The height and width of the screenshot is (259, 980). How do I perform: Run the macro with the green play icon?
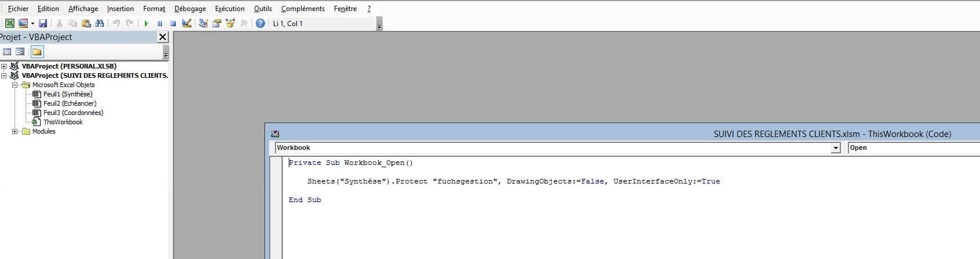coord(146,23)
